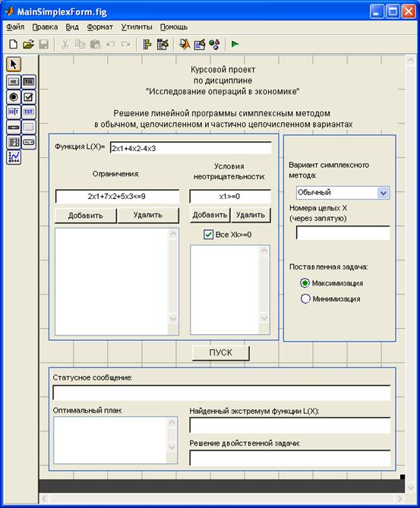Screen dimensions: 420x508
Task: Run the figure with green play icon
Action: pyautogui.click(x=235, y=44)
